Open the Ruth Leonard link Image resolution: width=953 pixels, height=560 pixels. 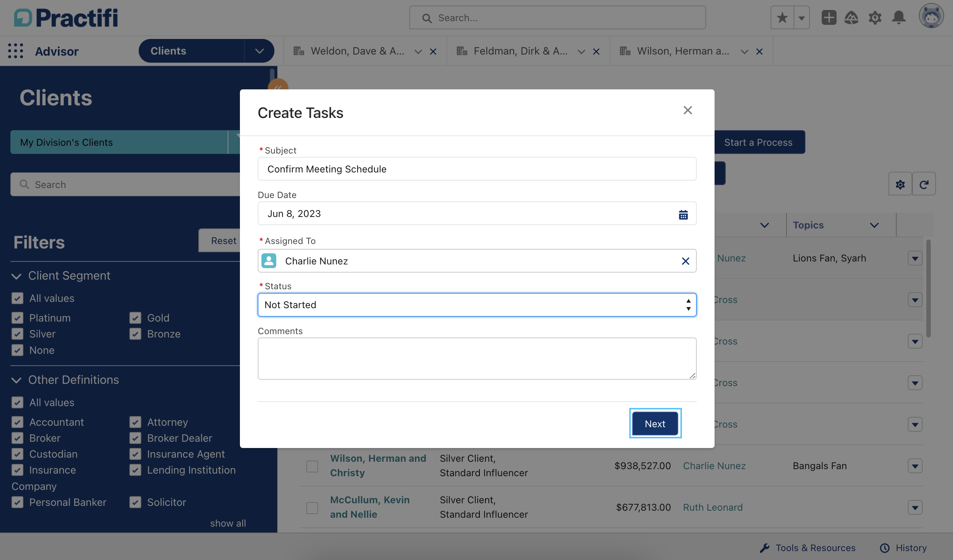pos(712,507)
